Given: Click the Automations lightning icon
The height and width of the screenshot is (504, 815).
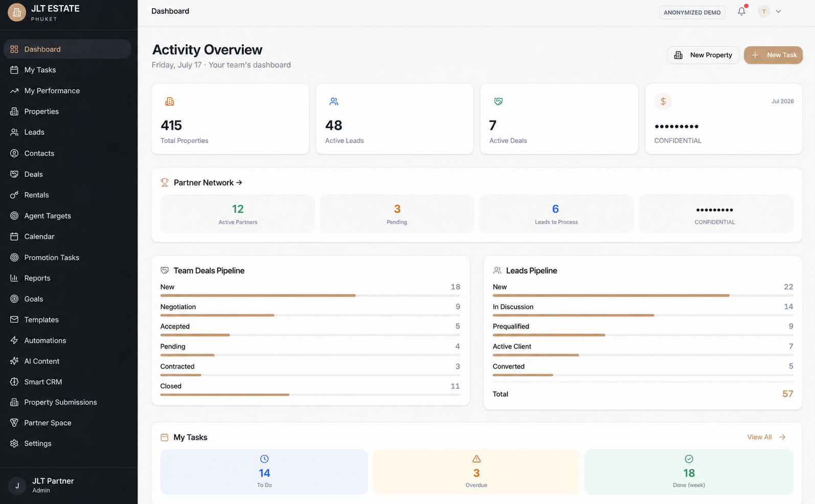Looking at the screenshot, I should pos(14,340).
